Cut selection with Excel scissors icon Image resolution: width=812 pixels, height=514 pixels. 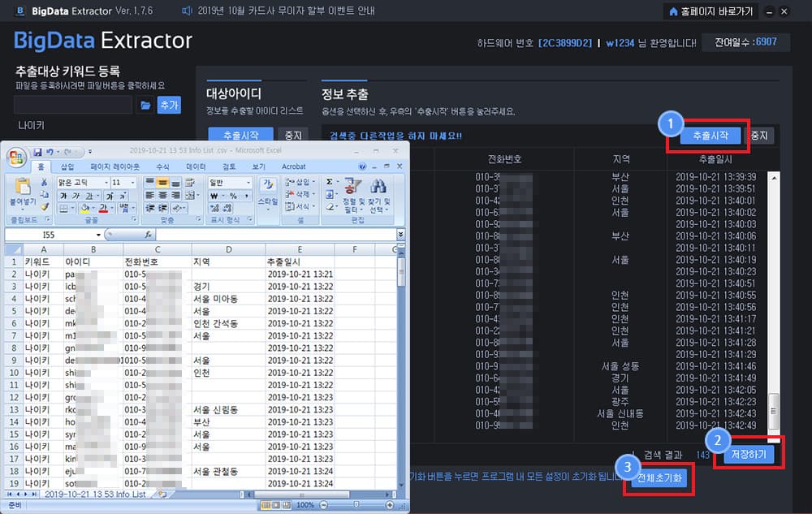tap(45, 182)
